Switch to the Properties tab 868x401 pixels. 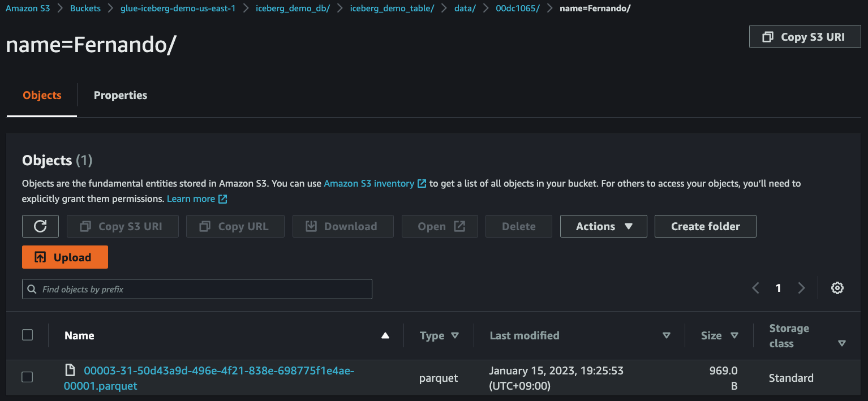[121, 95]
